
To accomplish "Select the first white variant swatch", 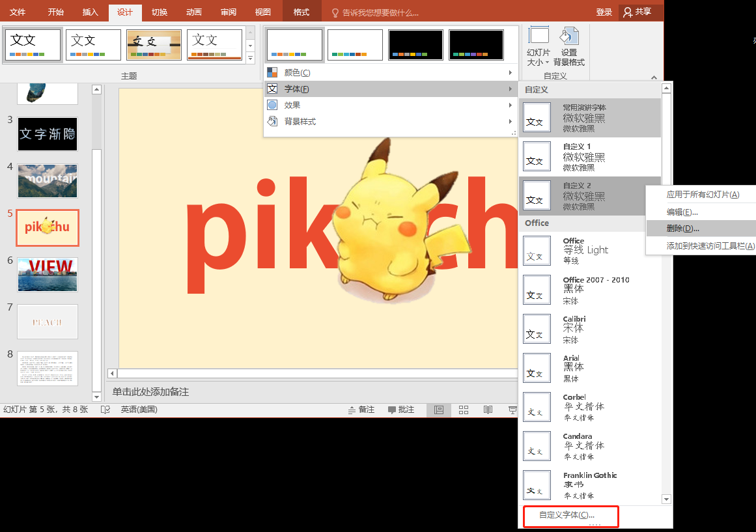I will [294, 45].
